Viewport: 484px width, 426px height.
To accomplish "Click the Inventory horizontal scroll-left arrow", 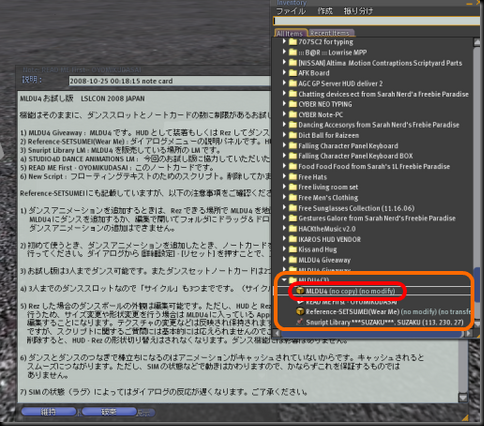I will [x=277, y=333].
